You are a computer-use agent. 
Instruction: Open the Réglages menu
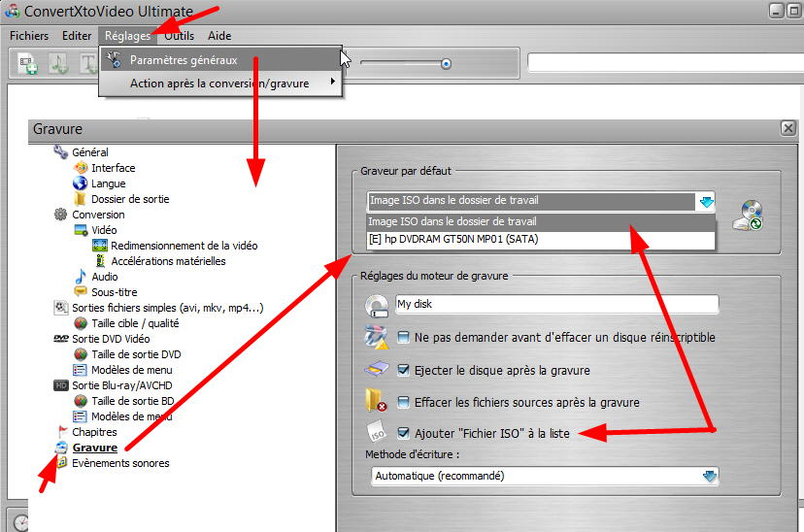[x=127, y=36]
